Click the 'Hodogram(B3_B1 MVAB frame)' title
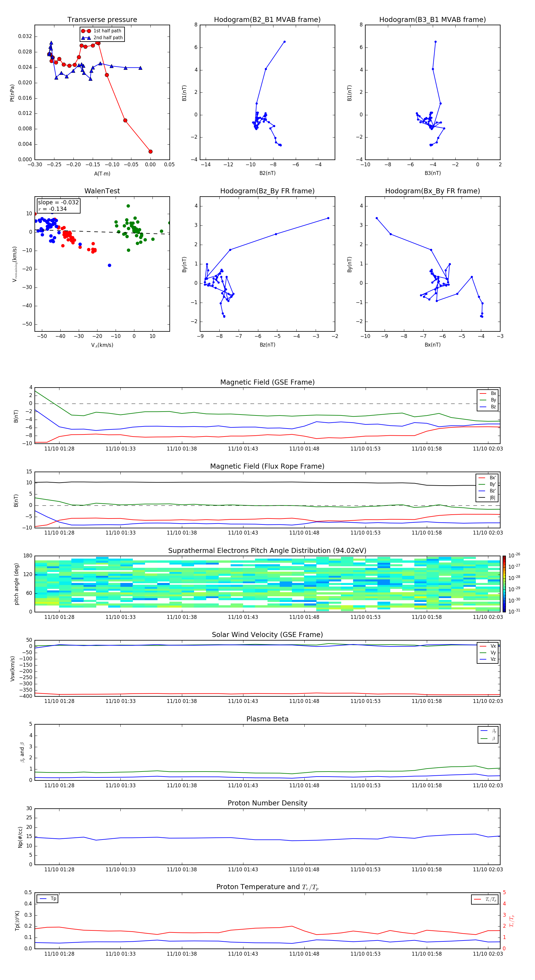This screenshot has width=535, height=980. 432,20
